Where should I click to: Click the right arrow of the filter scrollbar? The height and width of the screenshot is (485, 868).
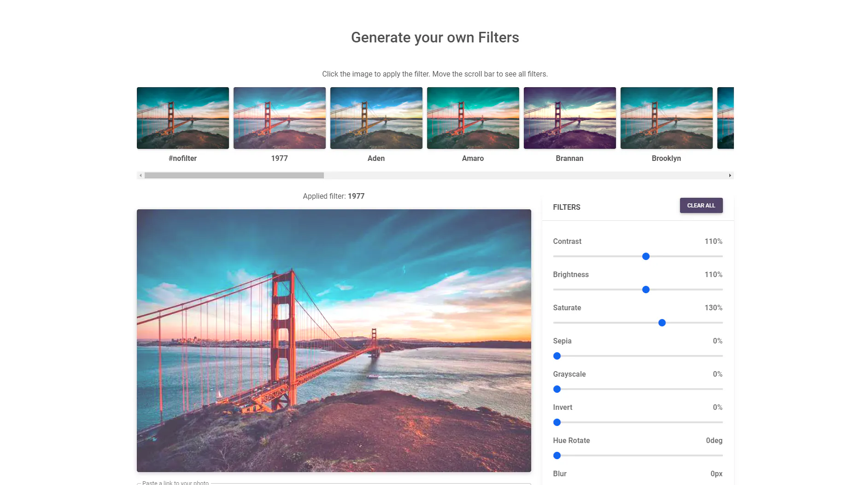[730, 176]
